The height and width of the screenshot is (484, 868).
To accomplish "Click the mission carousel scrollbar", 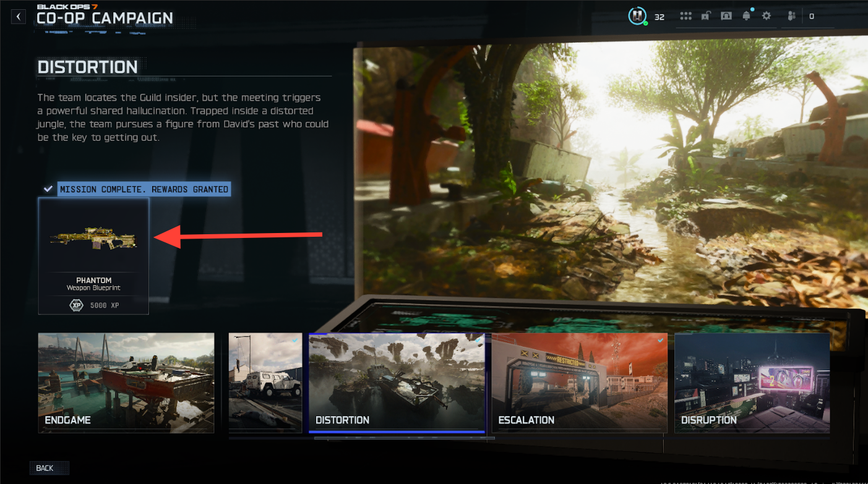I will 405,438.
